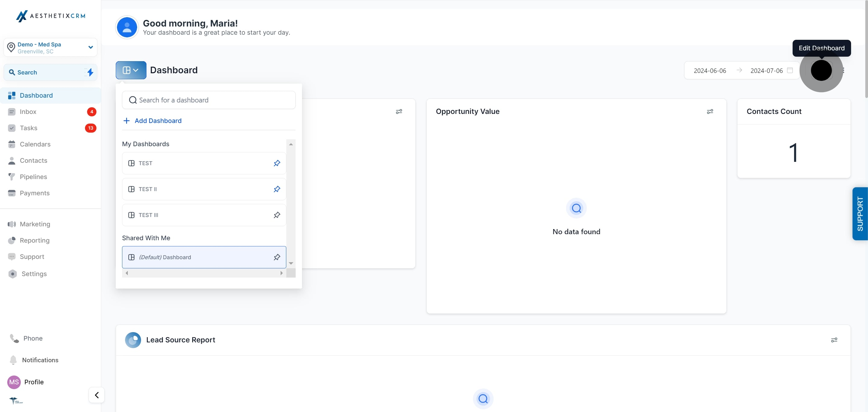Toggle pin on TEST III dashboard

tap(277, 215)
